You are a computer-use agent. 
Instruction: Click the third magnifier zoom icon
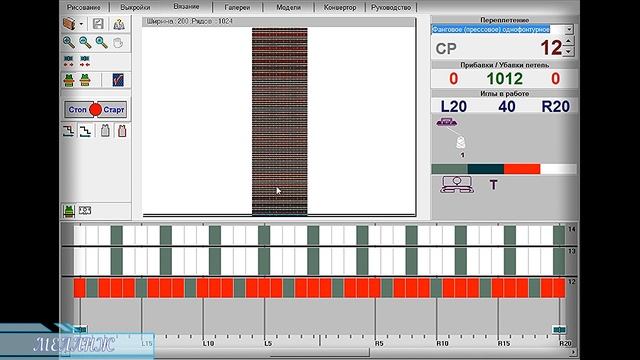101,42
